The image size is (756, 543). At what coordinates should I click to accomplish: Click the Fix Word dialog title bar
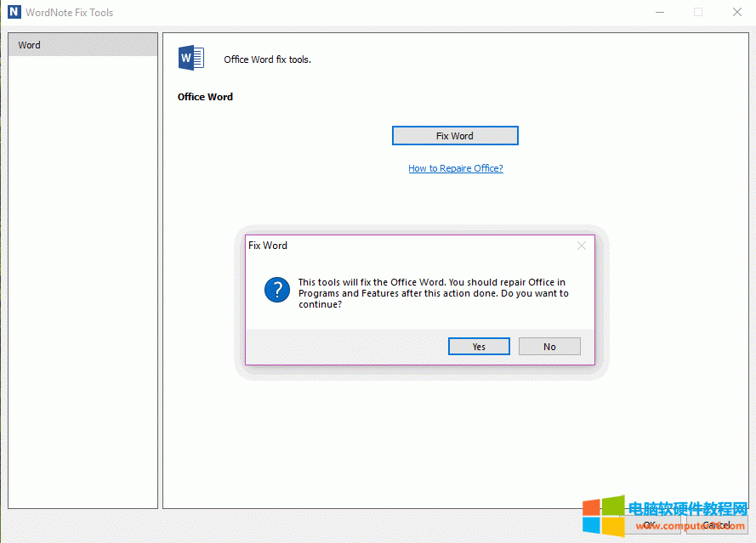coord(408,246)
